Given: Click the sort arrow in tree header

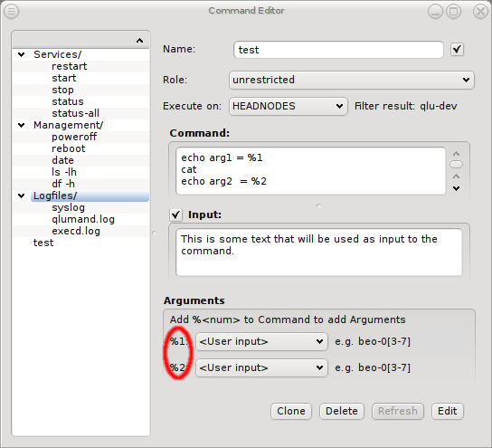Looking at the screenshot, I should 139,41.
